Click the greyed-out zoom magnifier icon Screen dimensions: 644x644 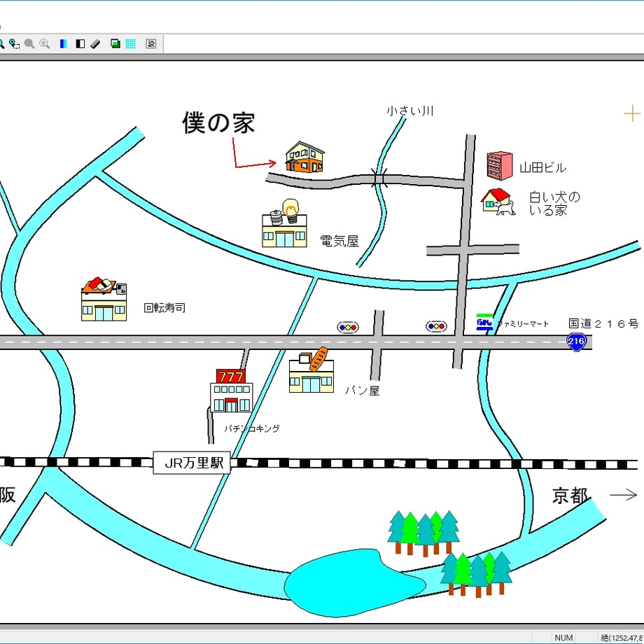29,44
